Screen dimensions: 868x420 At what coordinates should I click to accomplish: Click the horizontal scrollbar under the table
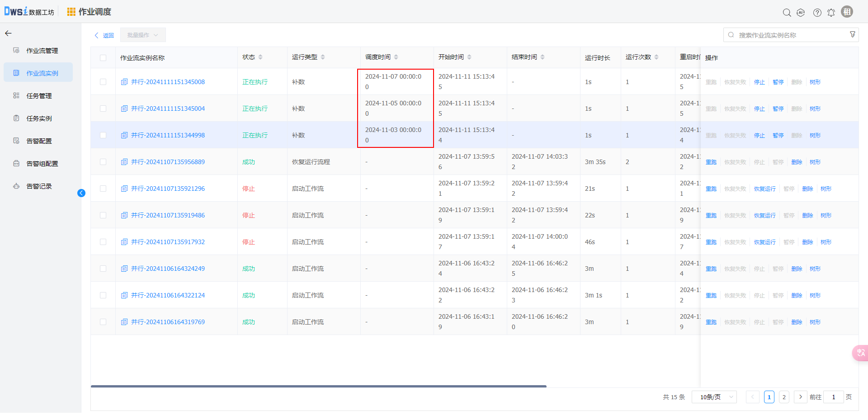pos(318,386)
